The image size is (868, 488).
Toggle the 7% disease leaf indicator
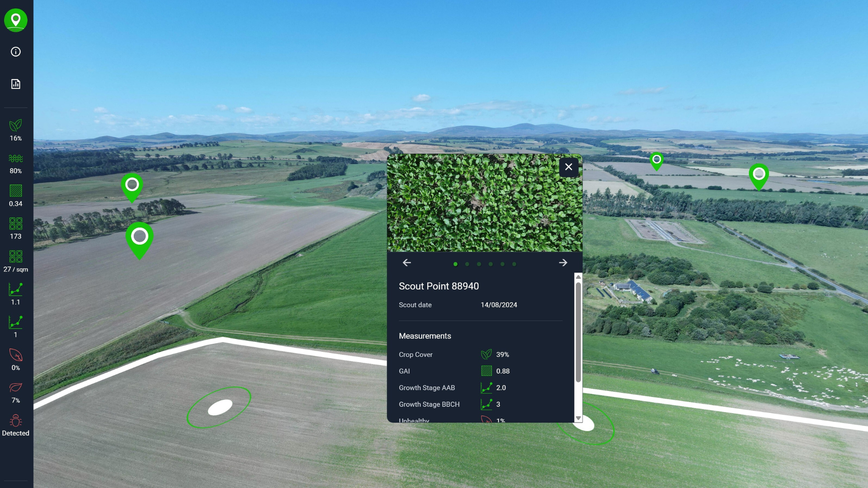[16, 388]
